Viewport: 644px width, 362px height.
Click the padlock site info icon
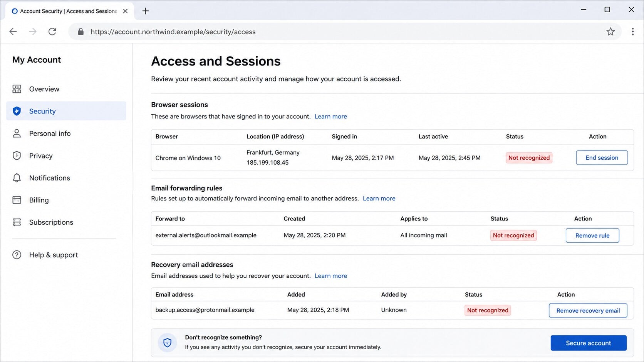pos(80,32)
